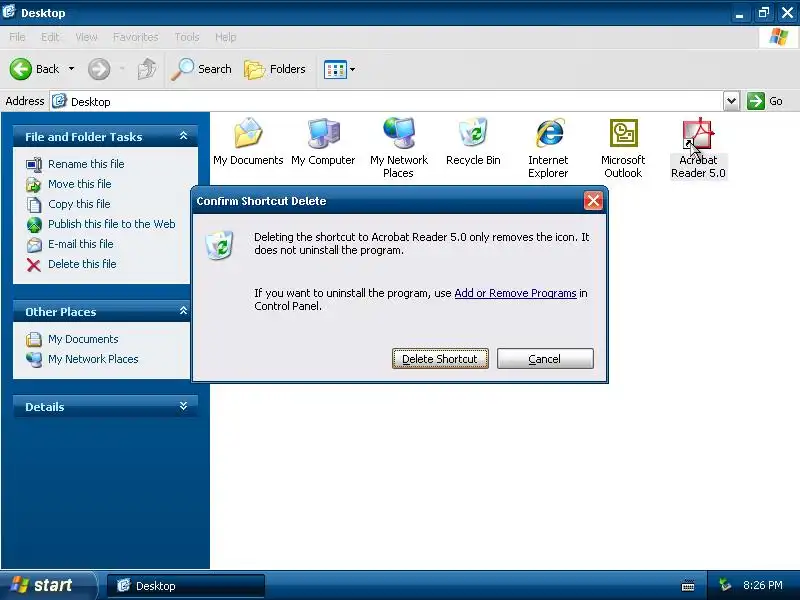The height and width of the screenshot is (600, 800).
Task: Click the Windows start button
Action: 47,585
